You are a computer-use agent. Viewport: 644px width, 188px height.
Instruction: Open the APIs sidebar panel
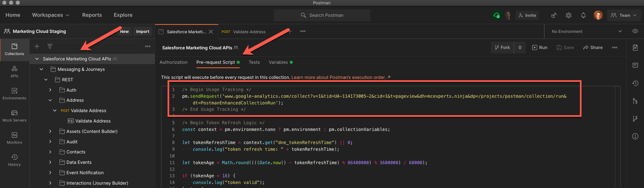point(14,72)
